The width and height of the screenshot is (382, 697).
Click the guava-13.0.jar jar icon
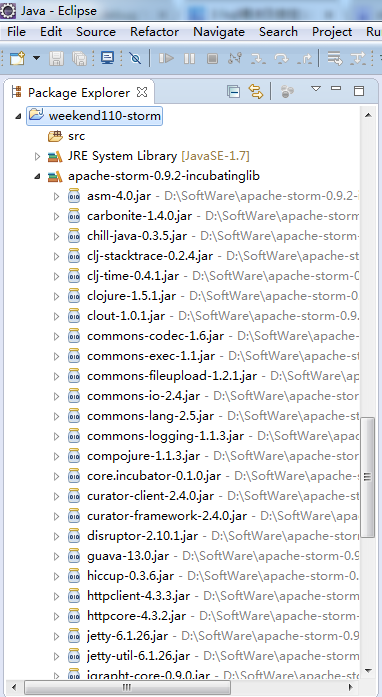point(74,556)
